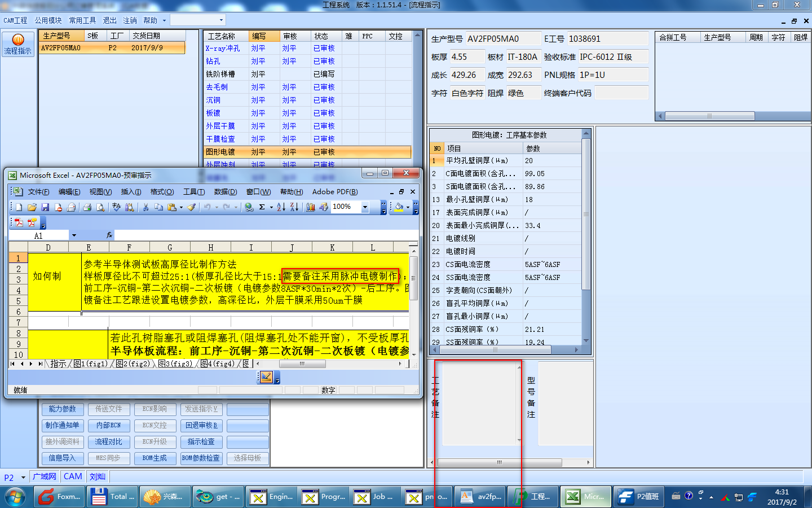Image resolution: width=812 pixels, height=508 pixels.
Task: Open the AutoSum functions dropdown arrow
Action: click(271, 207)
